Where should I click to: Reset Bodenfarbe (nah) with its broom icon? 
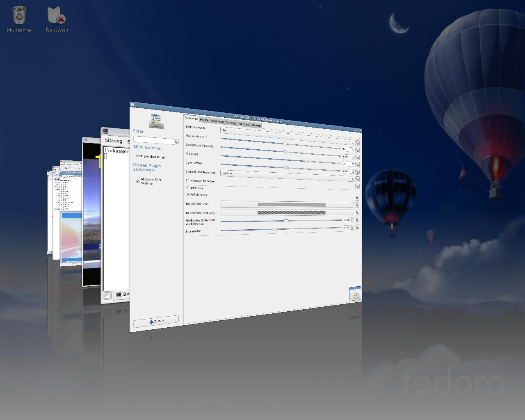(357, 205)
